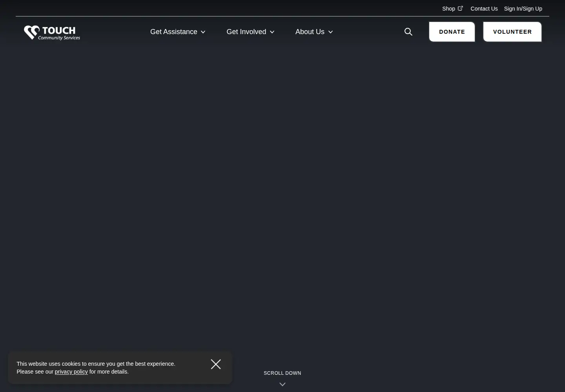Image resolution: width=565 pixels, height=392 pixels.
Task: Expand the Get Assistance menu
Action: (x=178, y=32)
